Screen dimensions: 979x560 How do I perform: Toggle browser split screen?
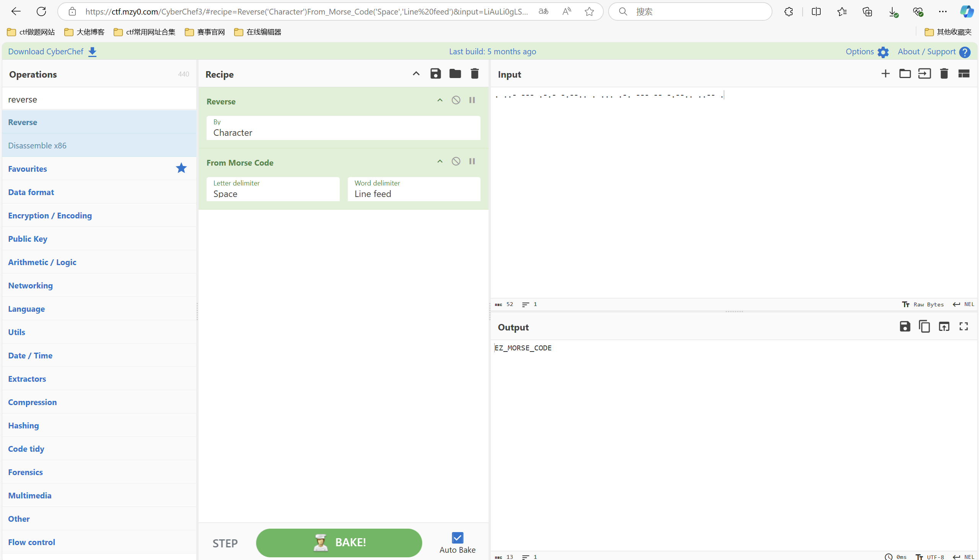(816, 11)
